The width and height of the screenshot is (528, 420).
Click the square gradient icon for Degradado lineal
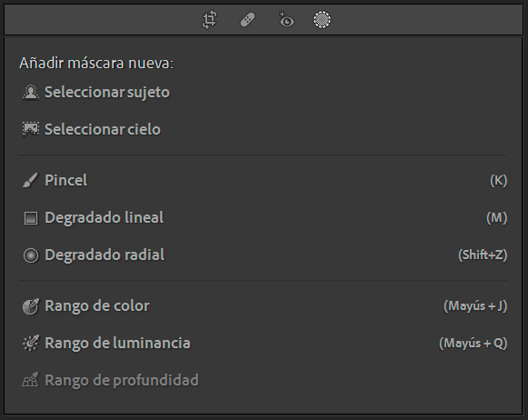tap(31, 218)
